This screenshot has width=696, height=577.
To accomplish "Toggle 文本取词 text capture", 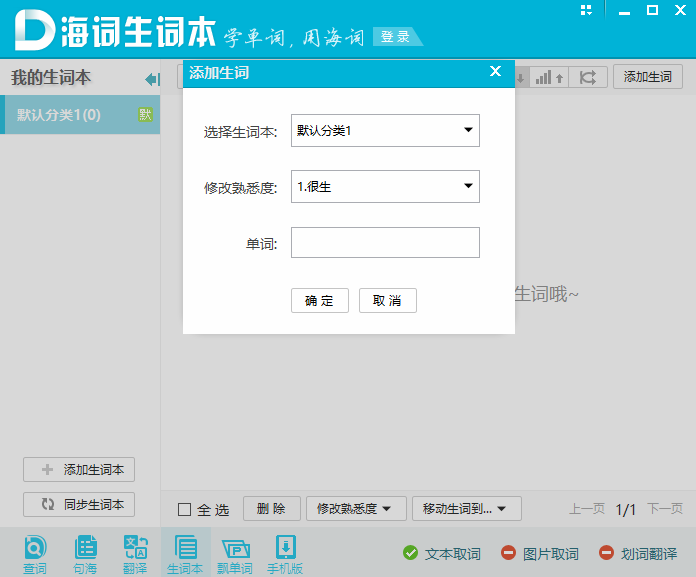I will pos(442,553).
